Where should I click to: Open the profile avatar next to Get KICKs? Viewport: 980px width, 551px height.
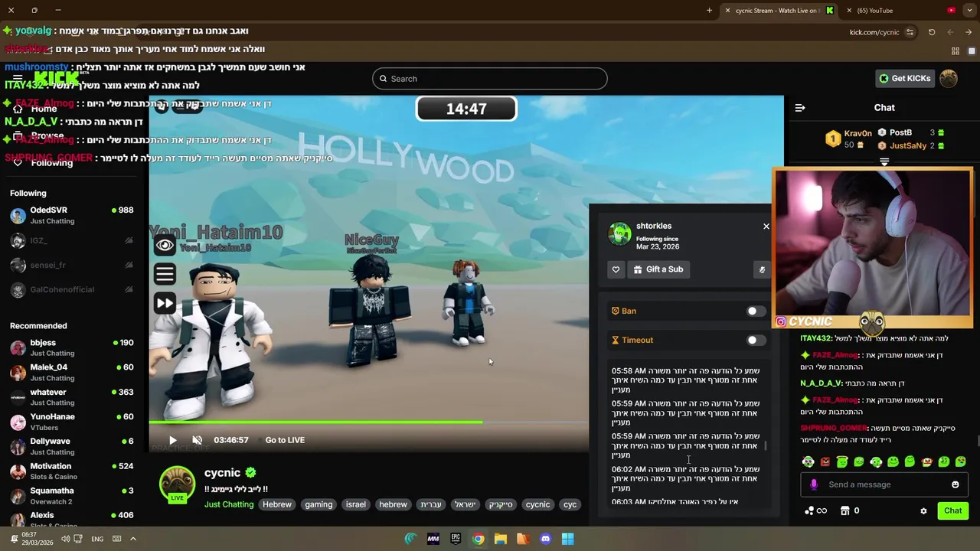(949, 78)
